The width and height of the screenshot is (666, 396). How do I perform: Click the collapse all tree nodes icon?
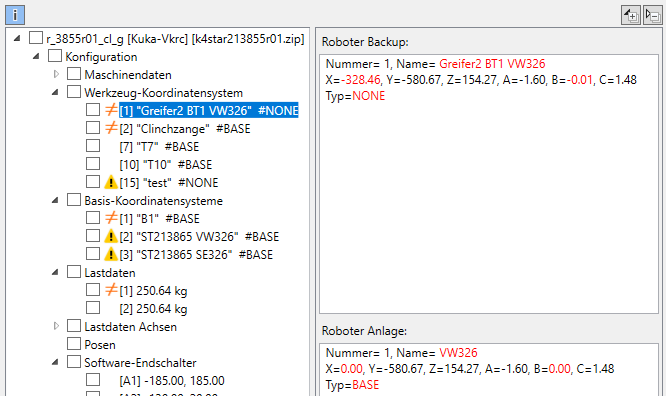tap(652, 15)
